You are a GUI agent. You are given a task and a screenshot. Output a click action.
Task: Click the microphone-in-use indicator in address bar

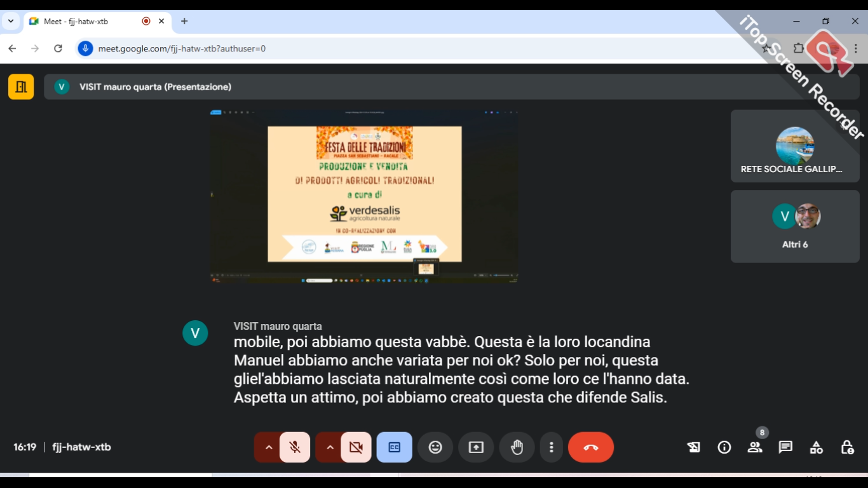(85, 48)
